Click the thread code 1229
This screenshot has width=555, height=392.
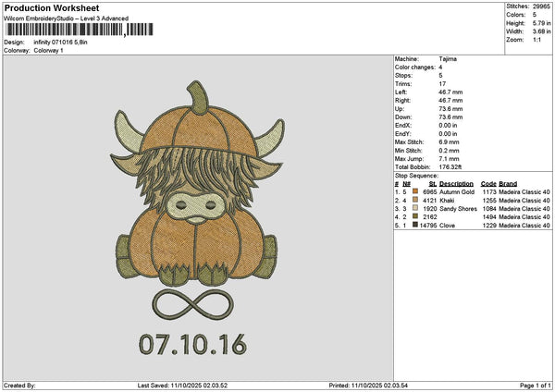(x=489, y=226)
